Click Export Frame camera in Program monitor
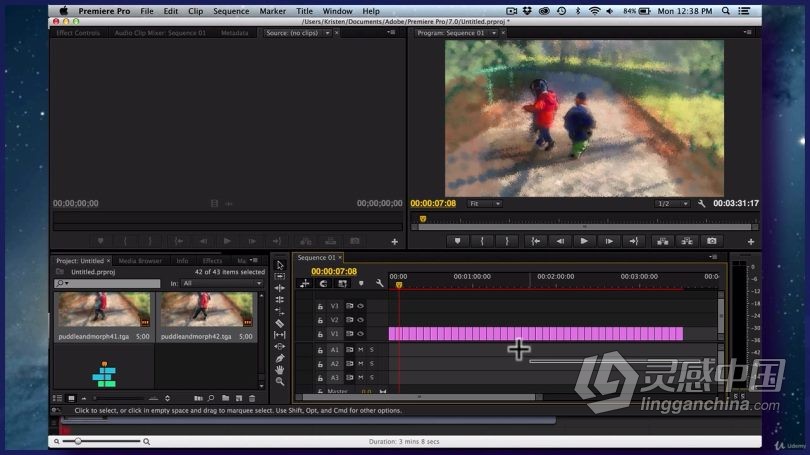The width and height of the screenshot is (810, 455). click(x=711, y=241)
